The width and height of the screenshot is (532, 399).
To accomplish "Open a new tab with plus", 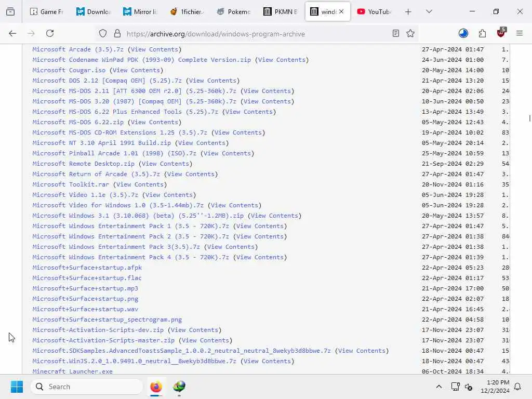I will [x=408, y=11].
